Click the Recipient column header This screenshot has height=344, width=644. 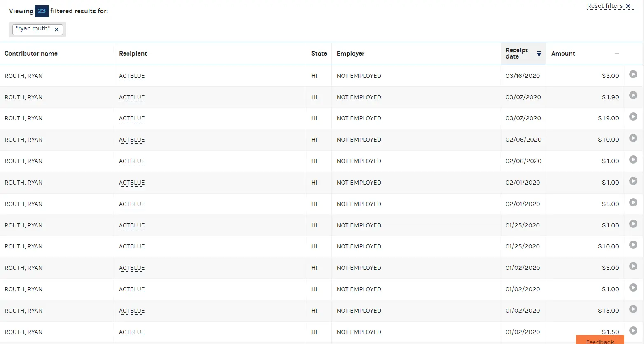pos(133,54)
